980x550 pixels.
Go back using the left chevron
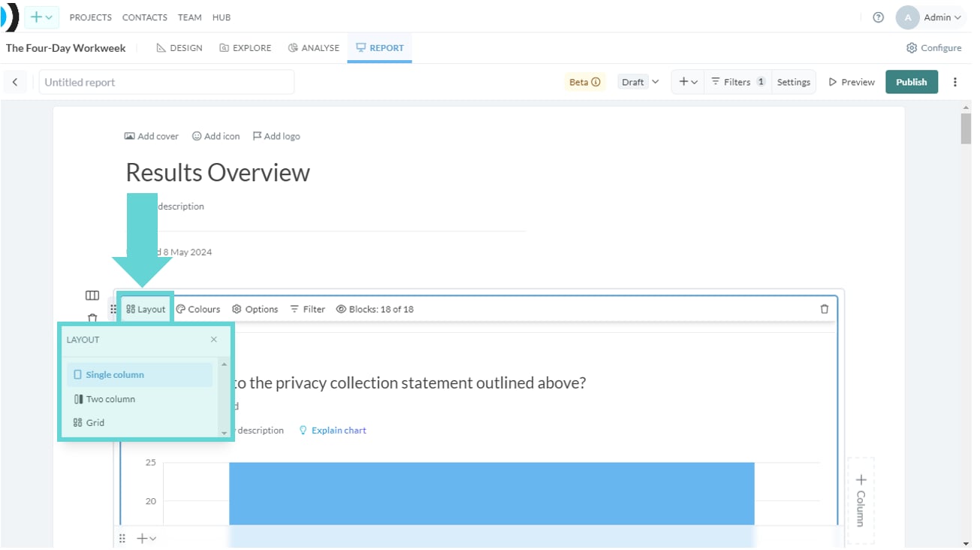click(x=15, y=82)
